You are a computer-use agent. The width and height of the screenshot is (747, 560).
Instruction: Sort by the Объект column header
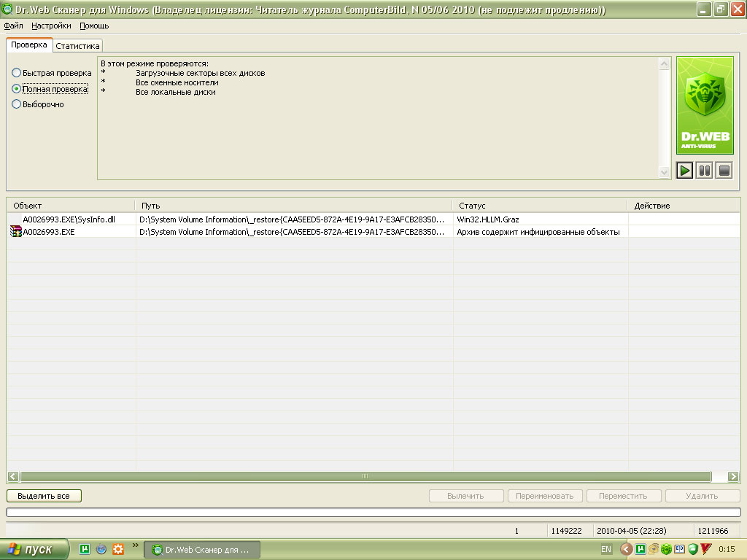(x=71, y=206)
